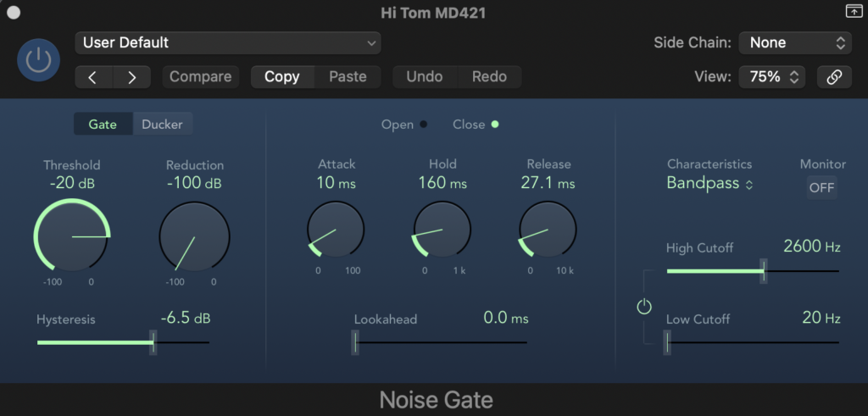Click the link icon button

pyautogui.click(x=834, y=76)
